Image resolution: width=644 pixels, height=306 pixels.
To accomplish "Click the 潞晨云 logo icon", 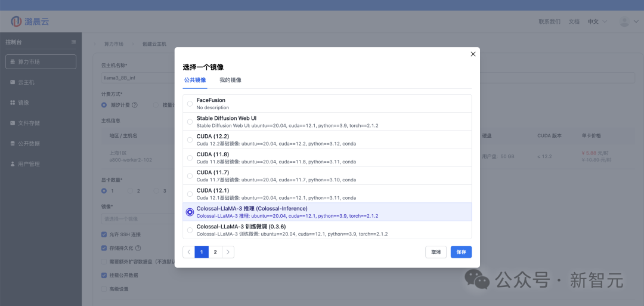I will [16, 21].
